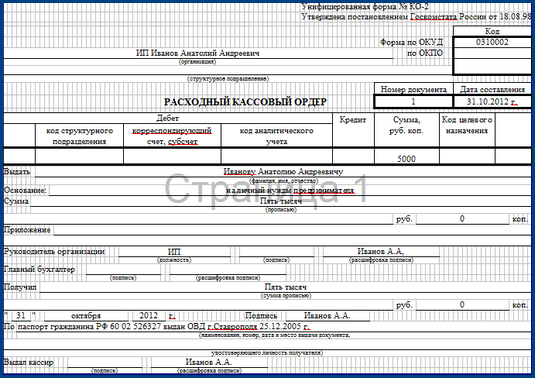Viewport: 535px width, 378px height.
Task: Click the 'по ОКПО' label
Action: tap(425, 53)
